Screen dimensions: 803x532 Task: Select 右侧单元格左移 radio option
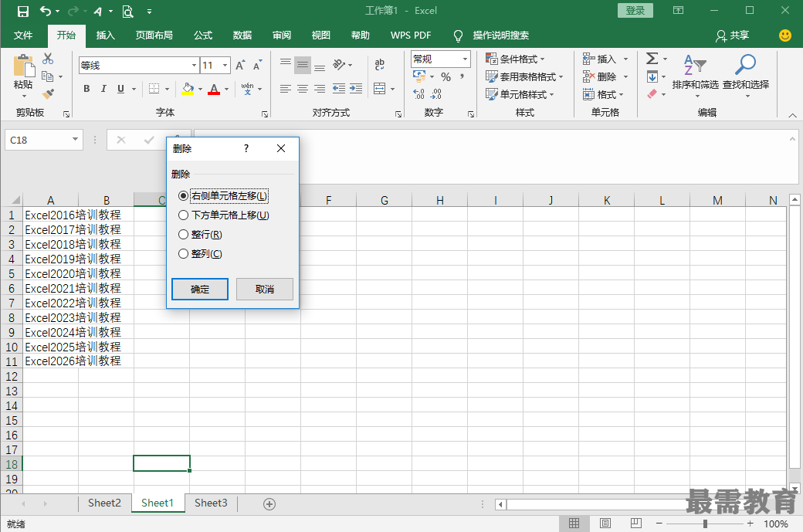pos(183,196)
